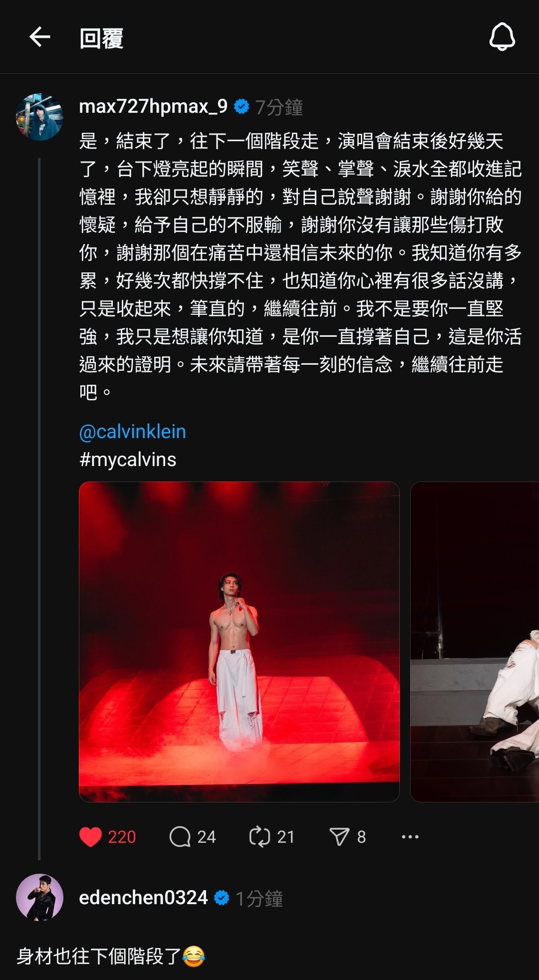Tap verified badge beside edenchen0324
539x980 pixels.
222,898
